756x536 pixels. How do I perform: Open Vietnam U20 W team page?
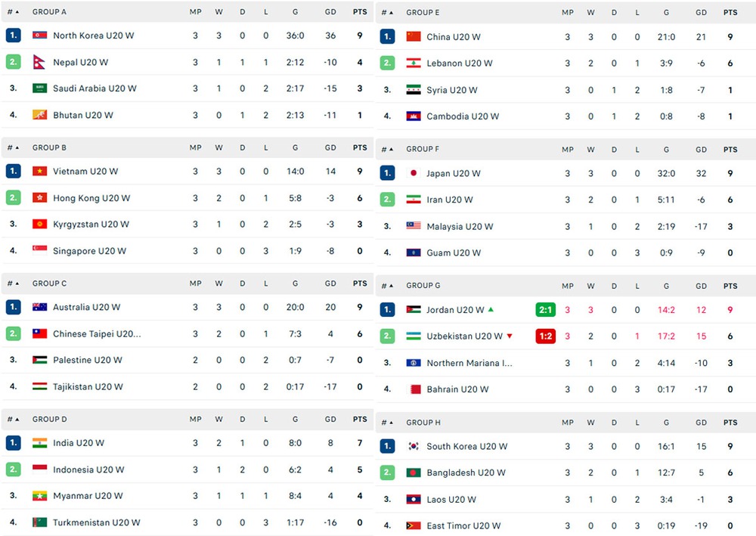tap(85, 171)
